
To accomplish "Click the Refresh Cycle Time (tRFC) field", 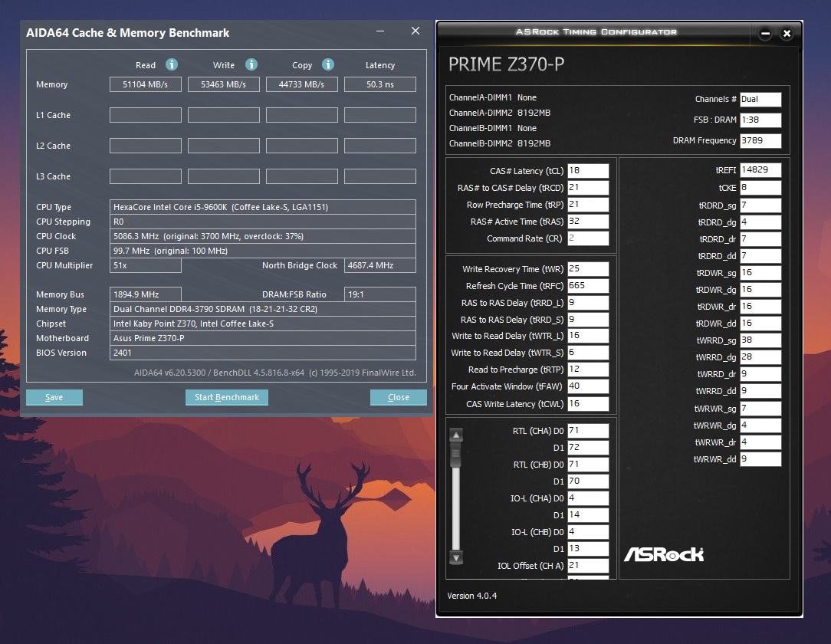I will [588, 286].
